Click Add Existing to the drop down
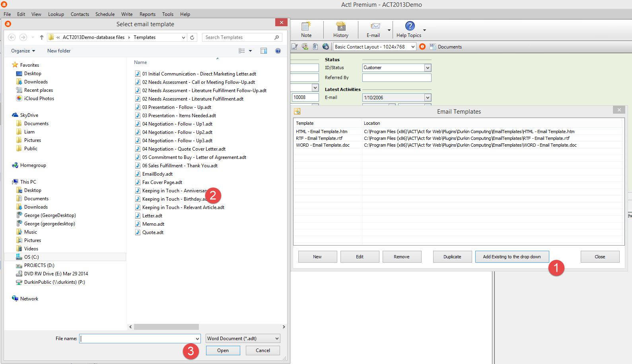632x364 pixels. 512,257
